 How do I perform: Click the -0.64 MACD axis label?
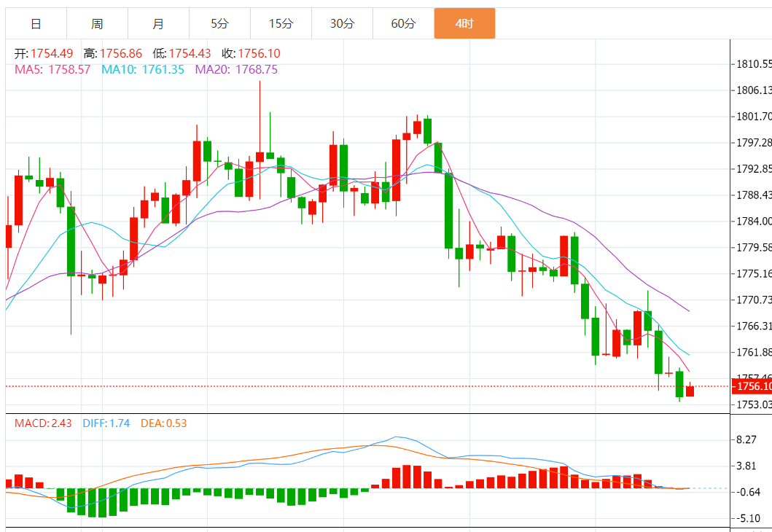(x=747, y=492)
